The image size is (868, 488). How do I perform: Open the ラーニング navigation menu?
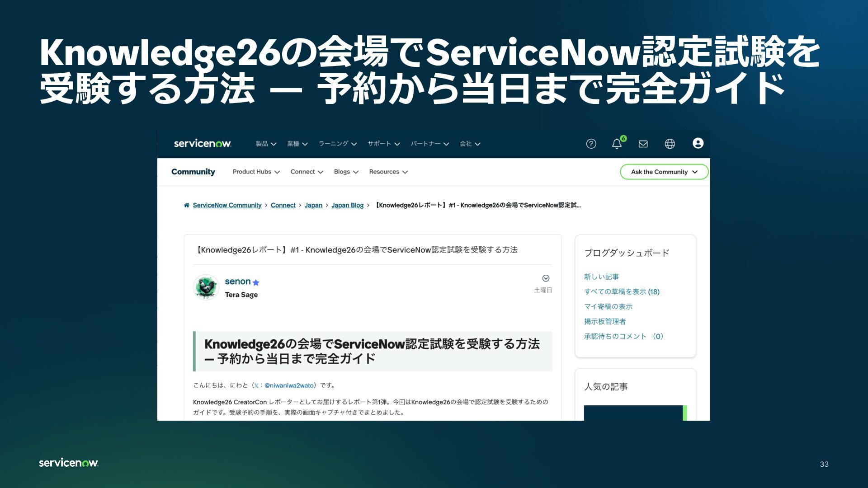pyautogui.click(x=337, y=144)
